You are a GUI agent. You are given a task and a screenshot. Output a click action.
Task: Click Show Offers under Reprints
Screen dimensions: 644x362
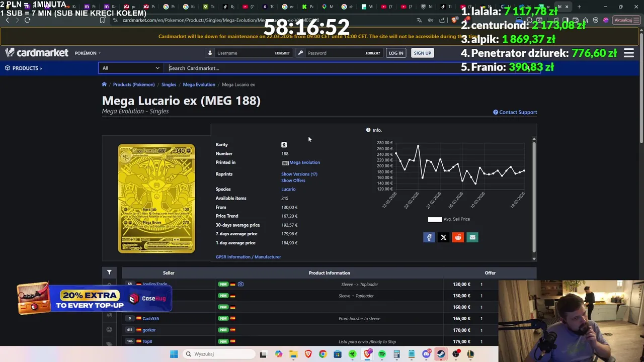[293, 180]
